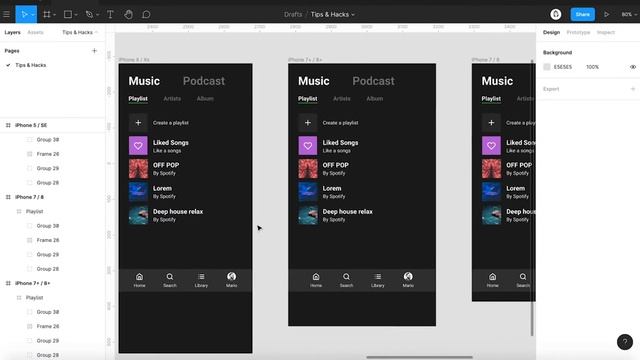Add a new page with the plus icon
Image resolution: width=640 pixels, height=360 pixels.
[94, 51]
